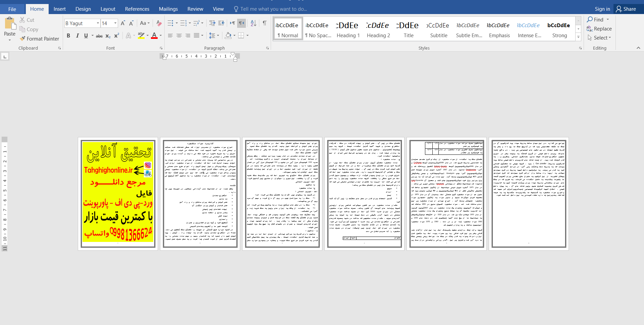Image resolution: width=644 pixels, height=325 pixels.
Task: Apply the Normal style
Action: tap(288, 29)
